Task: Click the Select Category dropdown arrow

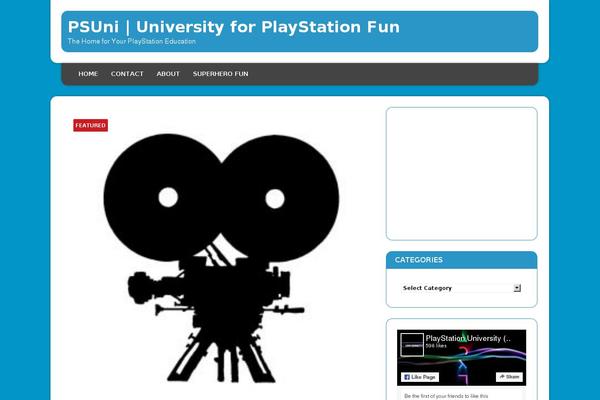Action: (517, 288)
